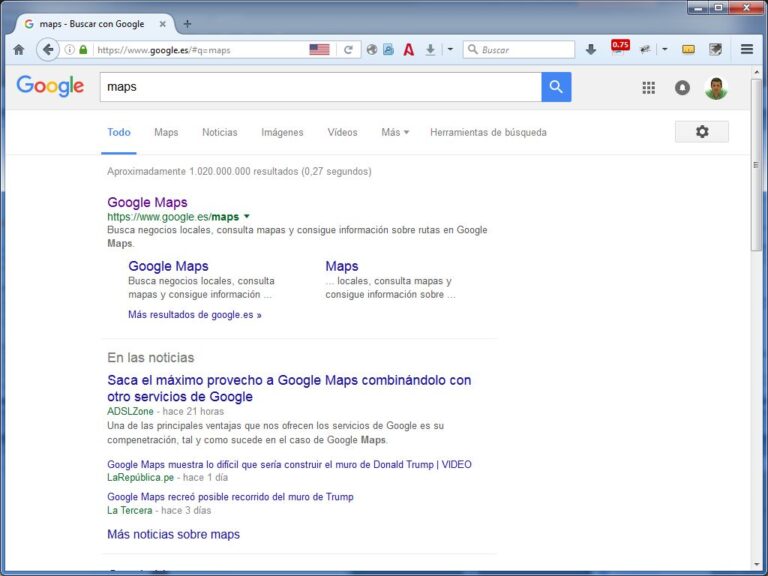Click the globe toolbar icon
Viewport: 768px width, 576px height.
click(372, 49)
